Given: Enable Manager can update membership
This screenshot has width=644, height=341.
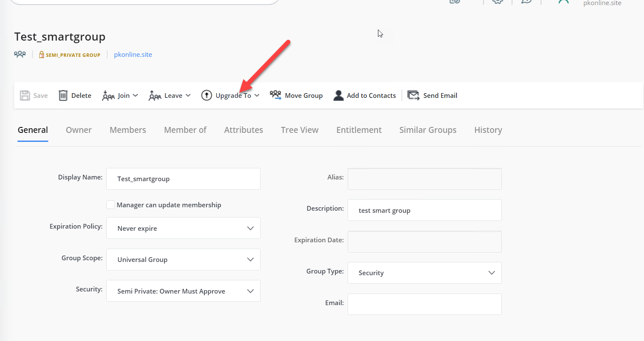Looking at the screenshot, I should (x=111, y=205).
